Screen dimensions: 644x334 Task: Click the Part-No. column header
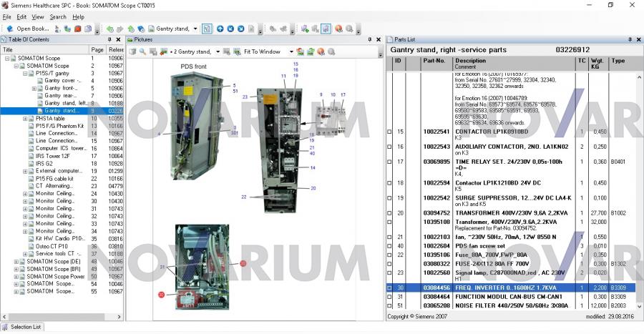[434, 61]
